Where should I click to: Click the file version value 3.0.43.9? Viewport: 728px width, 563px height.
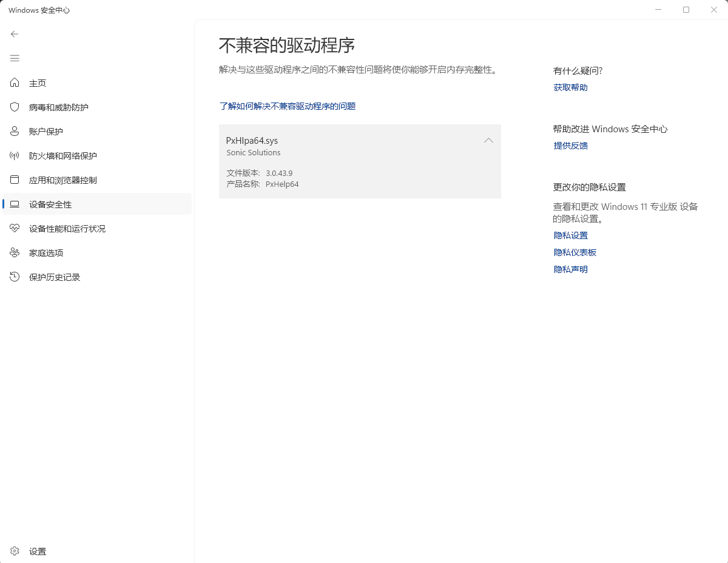pos(279,173)
